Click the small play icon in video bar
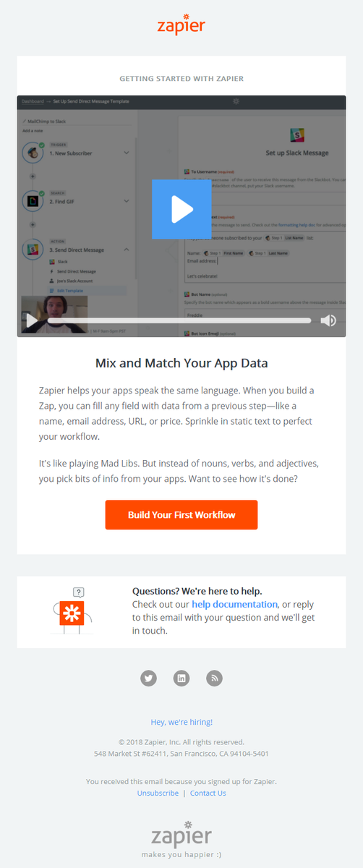Screen dimensions: 363x868 coord(31,320)
